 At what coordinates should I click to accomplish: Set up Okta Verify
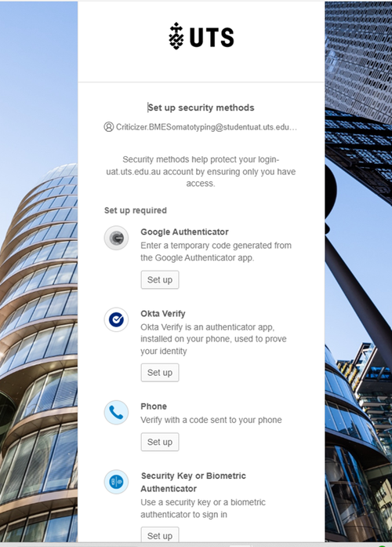[x=160, y=373]
